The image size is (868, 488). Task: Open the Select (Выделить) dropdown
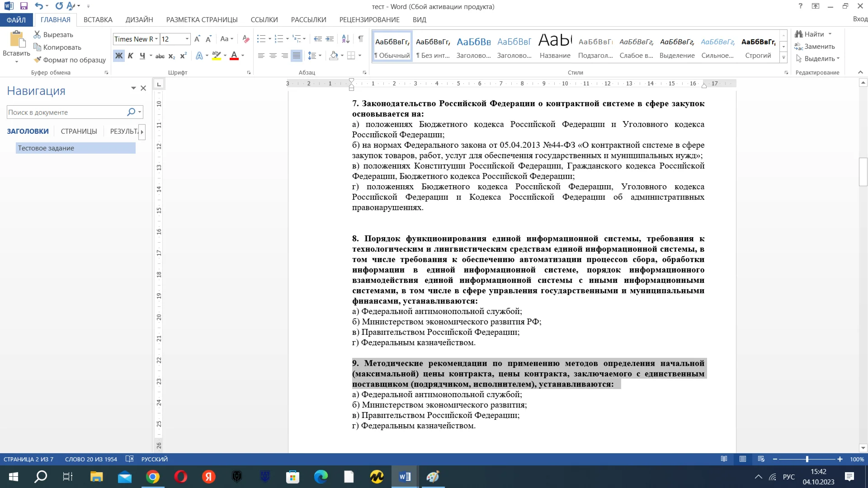pos(817,59)
